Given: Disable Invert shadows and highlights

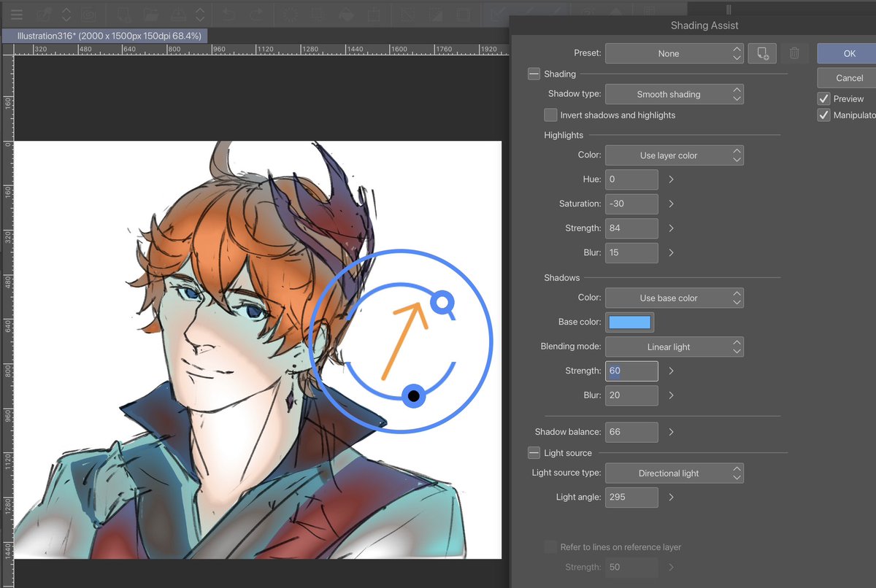Looking at the screenshot, I should (x=550, y=115).
